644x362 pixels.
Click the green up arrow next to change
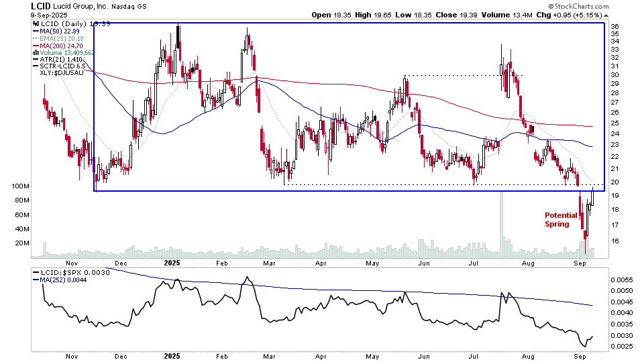[606, 15]
